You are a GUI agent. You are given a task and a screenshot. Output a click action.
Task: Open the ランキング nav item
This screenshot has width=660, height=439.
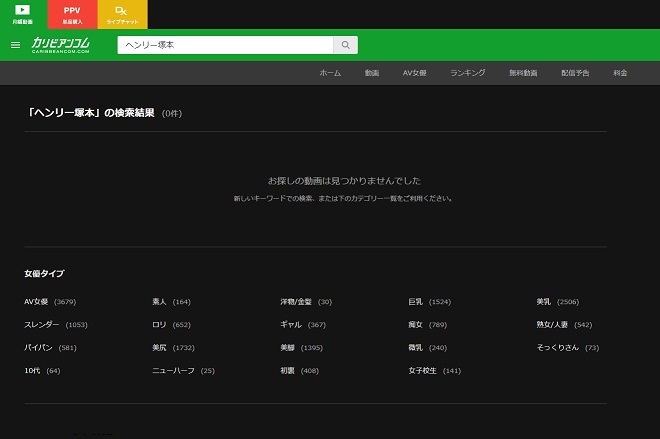tap(467, 73)
